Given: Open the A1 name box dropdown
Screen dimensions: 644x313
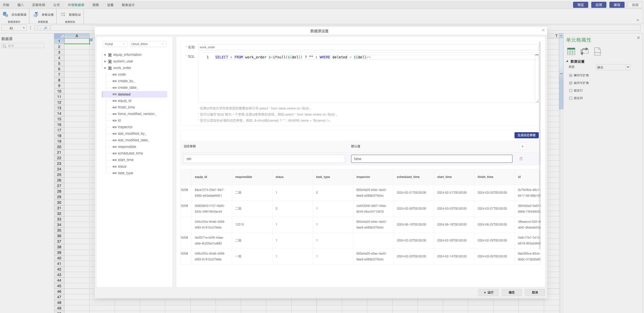Looking at the screenshot, I should pos(24,28).
